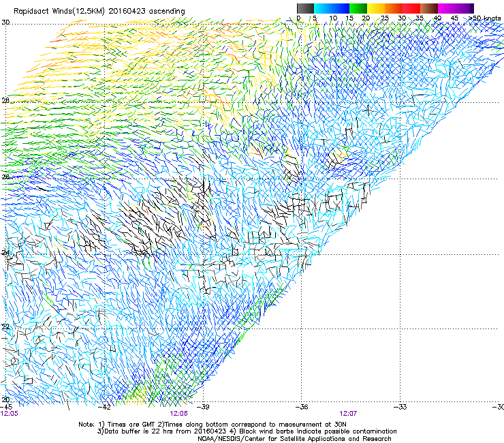Click the longitude label '-36'

[x=302, y=407]
